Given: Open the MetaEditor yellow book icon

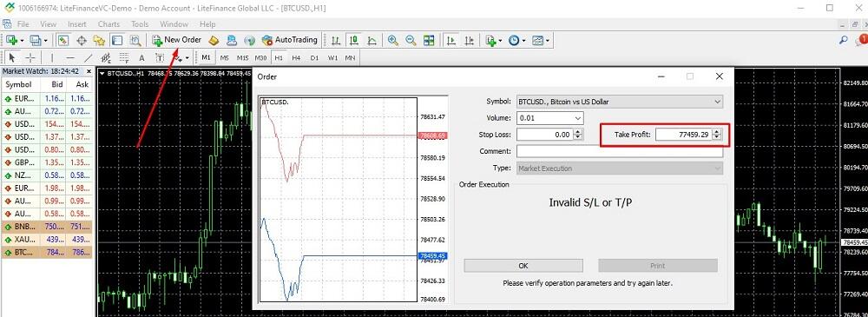Looking at the screenshot, I should click(214, 40).
